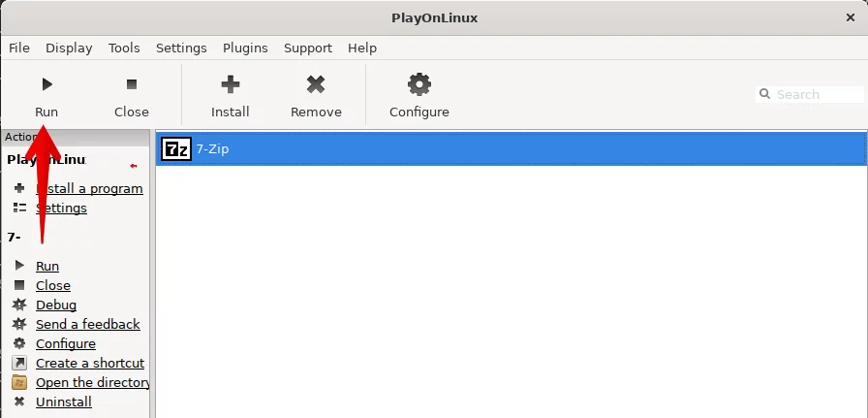Open the Plugins menu

(x=245, y=48)
